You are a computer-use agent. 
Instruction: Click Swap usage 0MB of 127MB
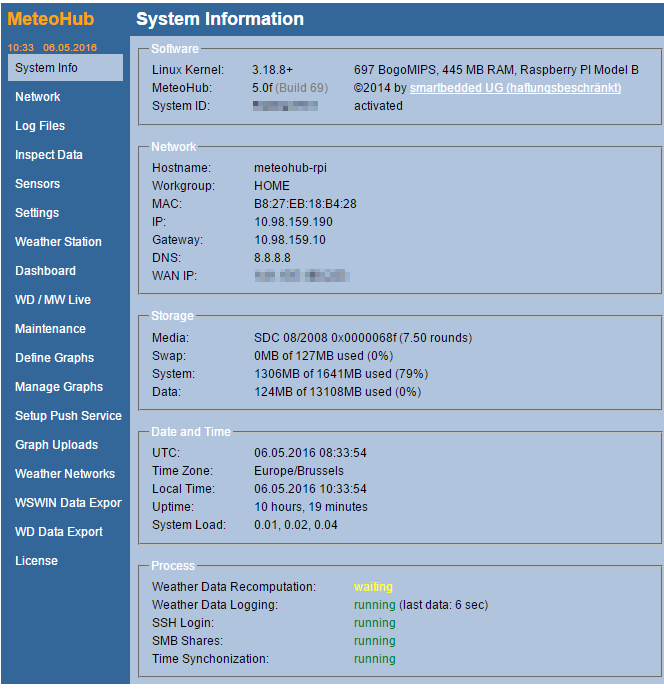click(x=323, y=356)
